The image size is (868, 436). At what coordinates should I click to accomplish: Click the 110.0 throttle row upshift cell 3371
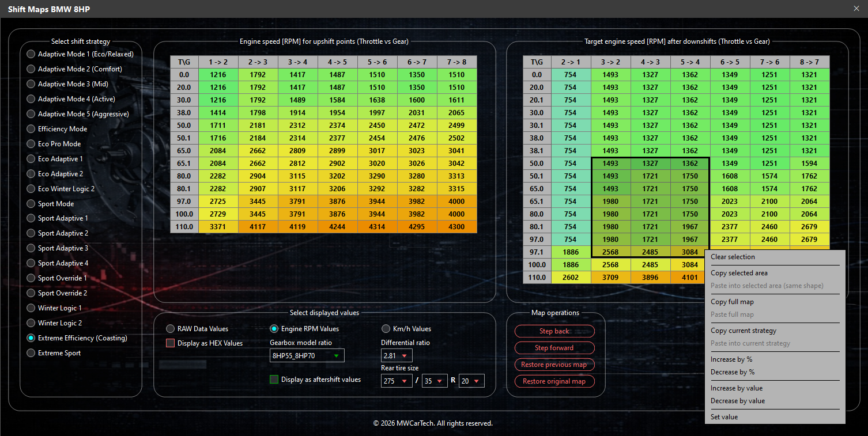[x=218, y=226]
